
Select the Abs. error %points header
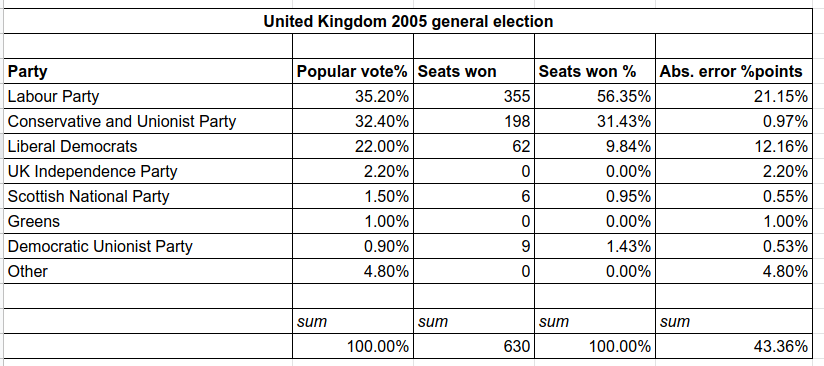734,72
